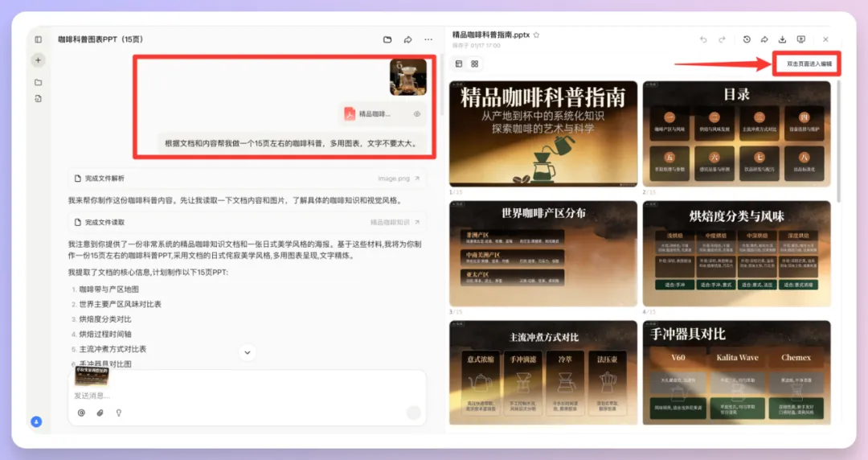
Task: Start slideshow presentation mode
Action: (800, 39)
